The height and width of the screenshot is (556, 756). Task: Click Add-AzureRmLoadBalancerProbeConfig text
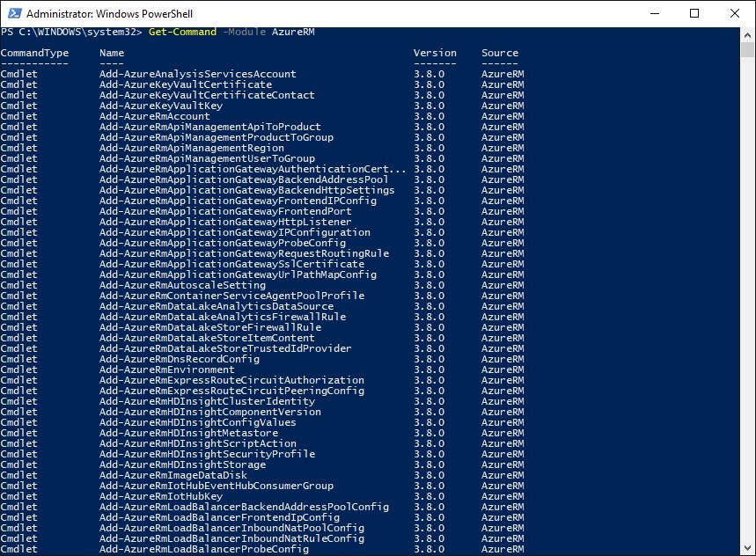[204, 551]
